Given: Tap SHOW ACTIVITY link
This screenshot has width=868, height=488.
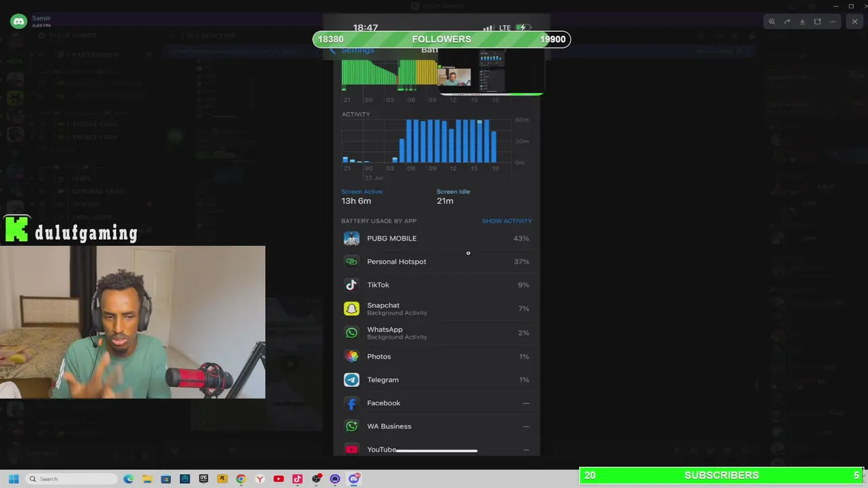Looking at the screenshot, I should click(507, 221).
